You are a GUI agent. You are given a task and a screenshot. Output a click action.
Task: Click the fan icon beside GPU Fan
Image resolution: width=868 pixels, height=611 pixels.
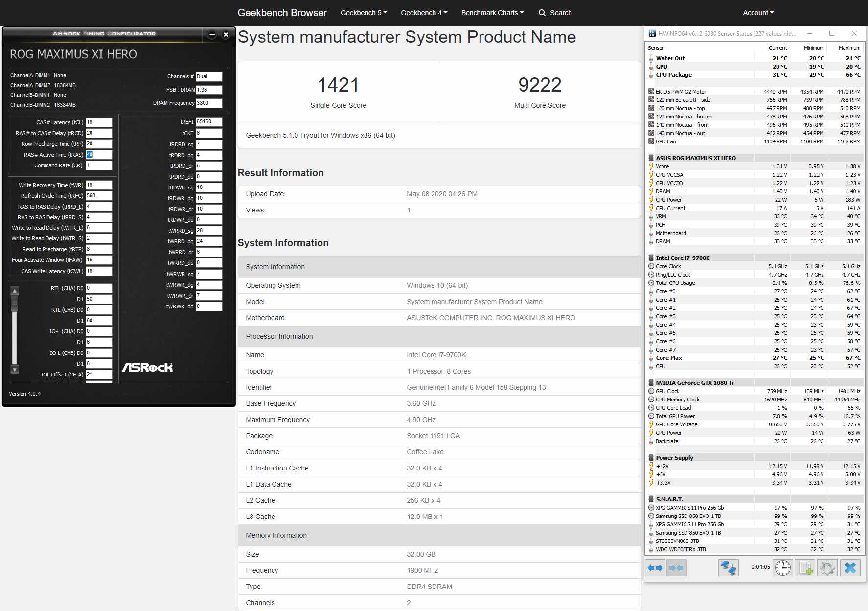pyautogui.click(x=651, y=141)
